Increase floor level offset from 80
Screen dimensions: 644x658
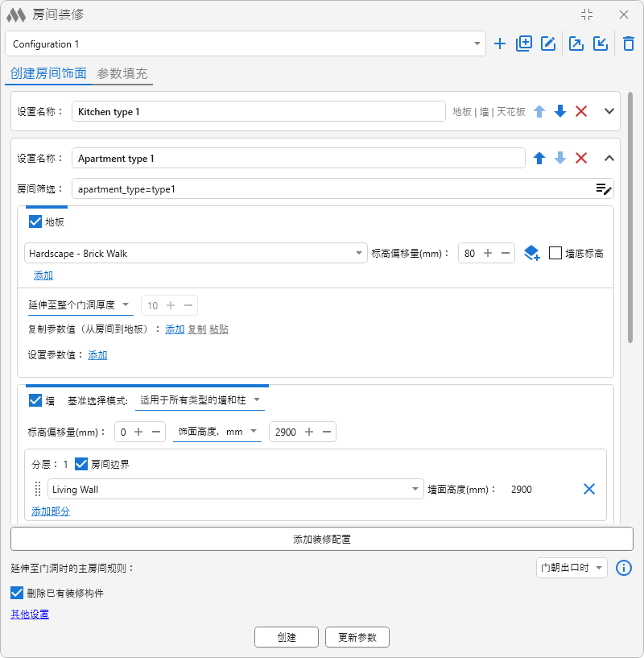(x=488, y=253)
